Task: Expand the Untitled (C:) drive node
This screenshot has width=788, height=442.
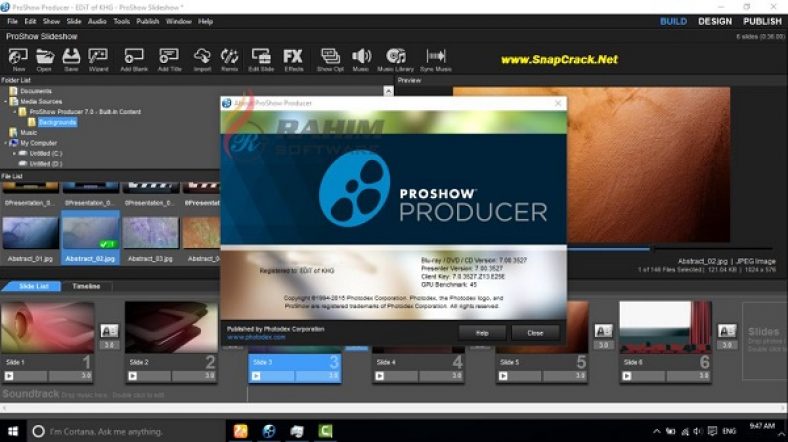Action: click(13, 153)
